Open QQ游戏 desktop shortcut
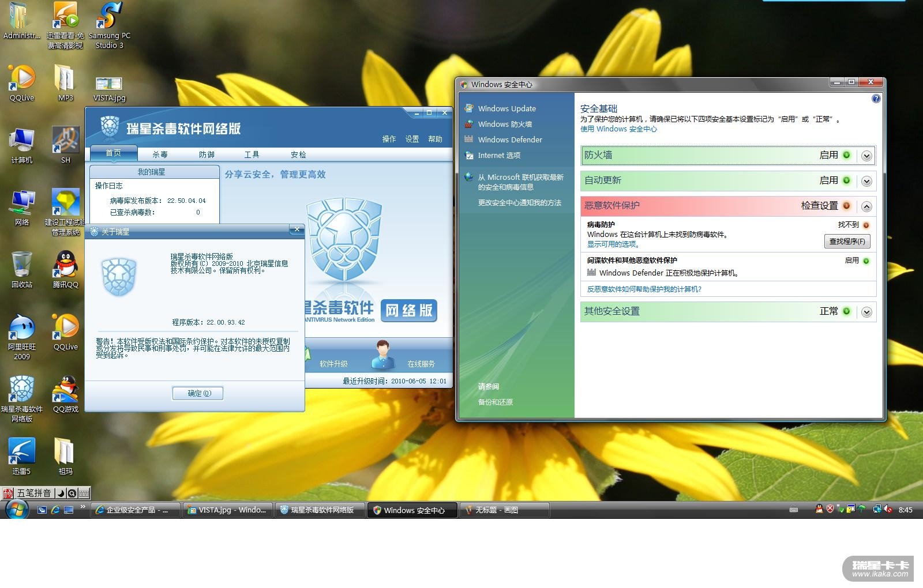Screen dimensions: 923x588 coord(65,394)
